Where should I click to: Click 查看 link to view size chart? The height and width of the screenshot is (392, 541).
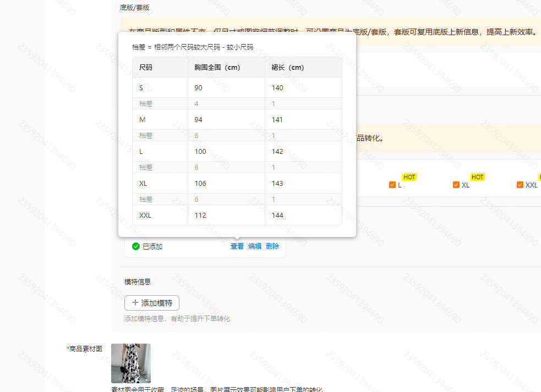[x=237, y=246]
